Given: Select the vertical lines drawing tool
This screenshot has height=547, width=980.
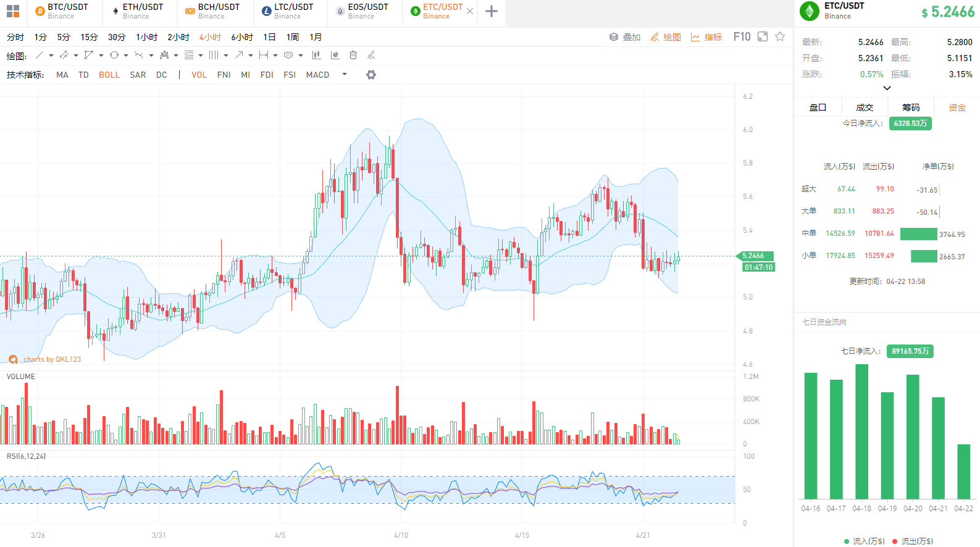Looking at the screenshot, I should coord(214,55).
